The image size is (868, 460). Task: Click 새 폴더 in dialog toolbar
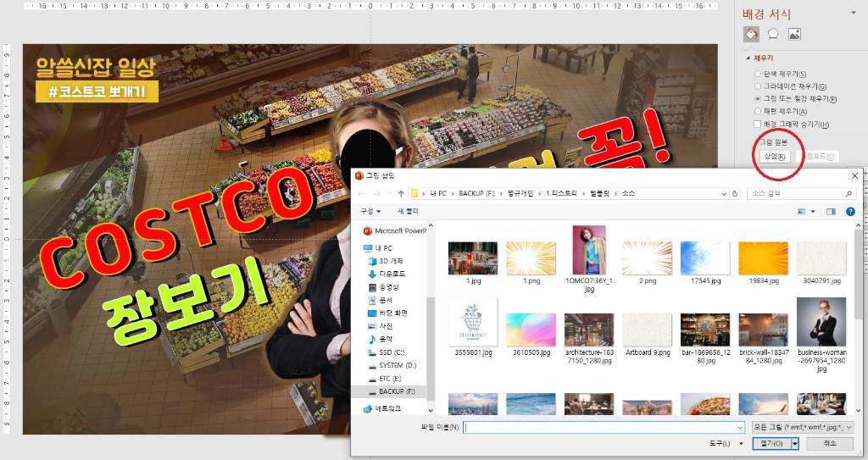pos(408,212)
